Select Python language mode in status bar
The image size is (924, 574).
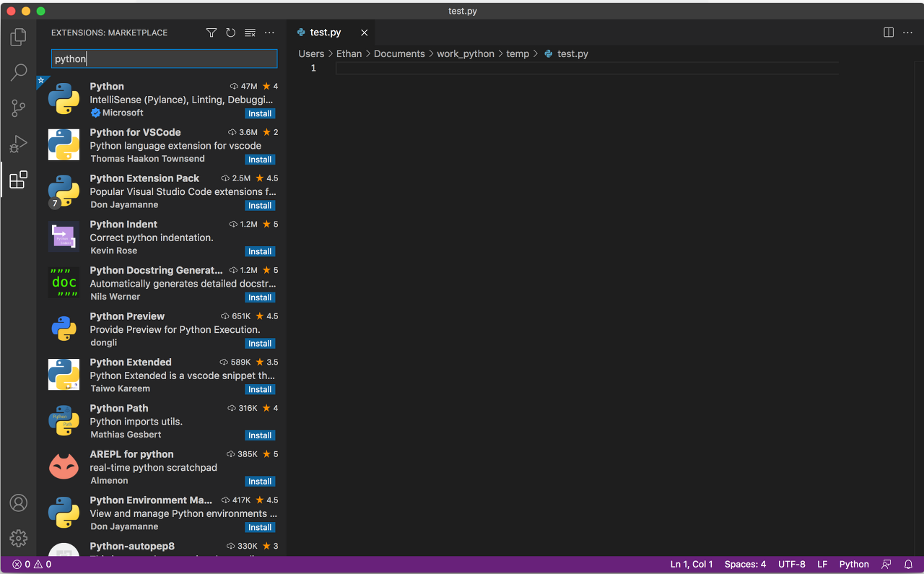point(854,565)
